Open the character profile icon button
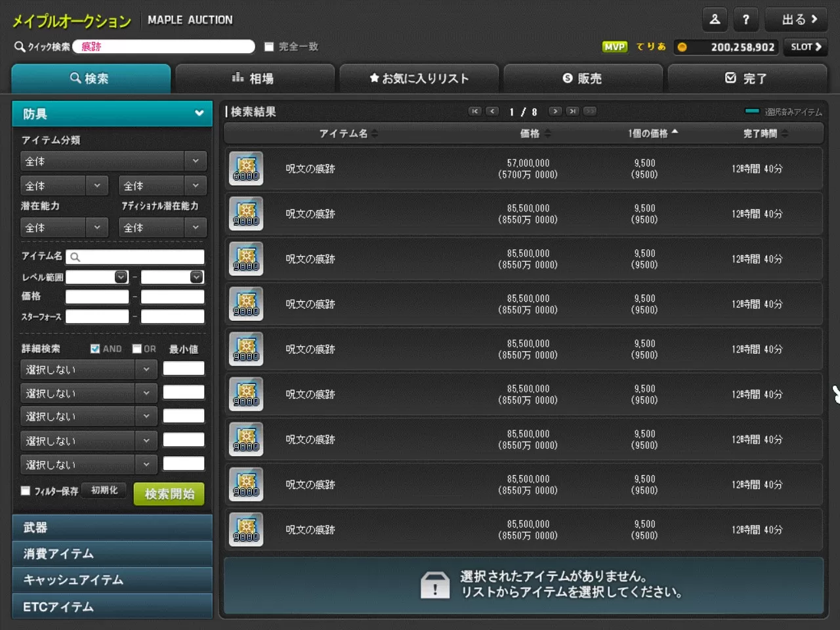The height and width of the screenshot is (630, 840). 715,20
